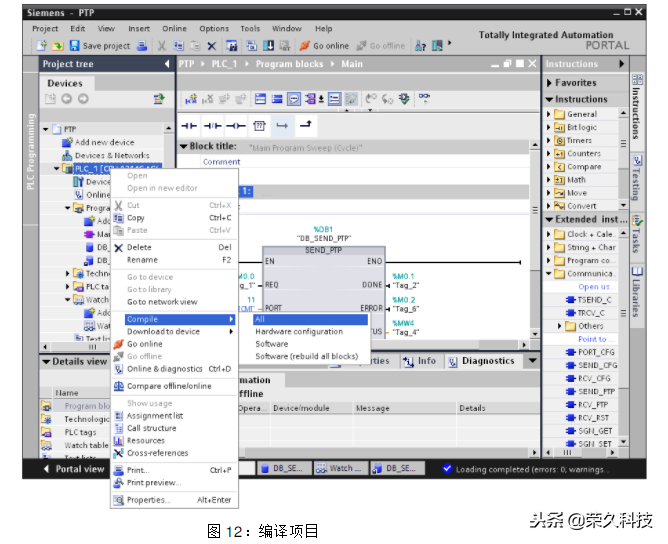This screenshot has width=668, height=544.
Task: Open the Options menu
Action: click(x=214, y=29)
